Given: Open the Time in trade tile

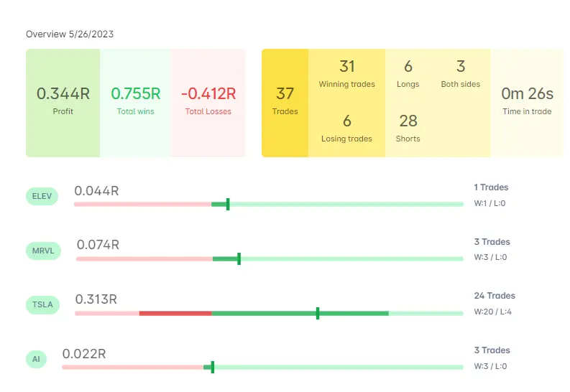Looking at the screenshot, I should (x=527, y=101).
